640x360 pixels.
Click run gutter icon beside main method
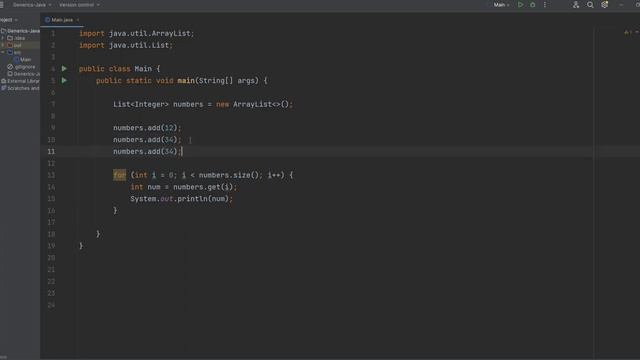click(64, 80)
